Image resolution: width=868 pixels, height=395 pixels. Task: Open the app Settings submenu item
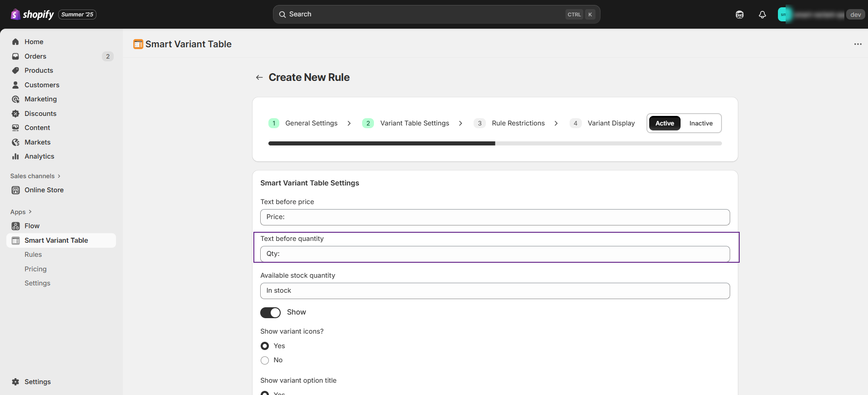point(37,283)
